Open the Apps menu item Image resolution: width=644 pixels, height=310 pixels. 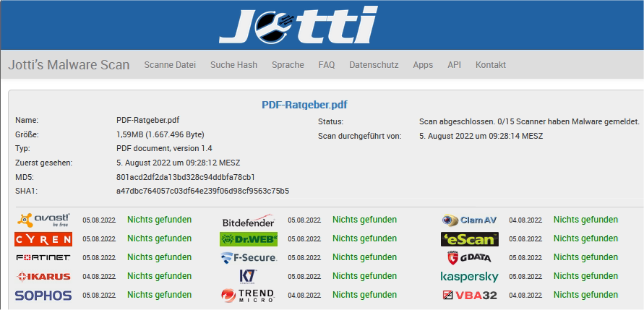tap(423, 65)
